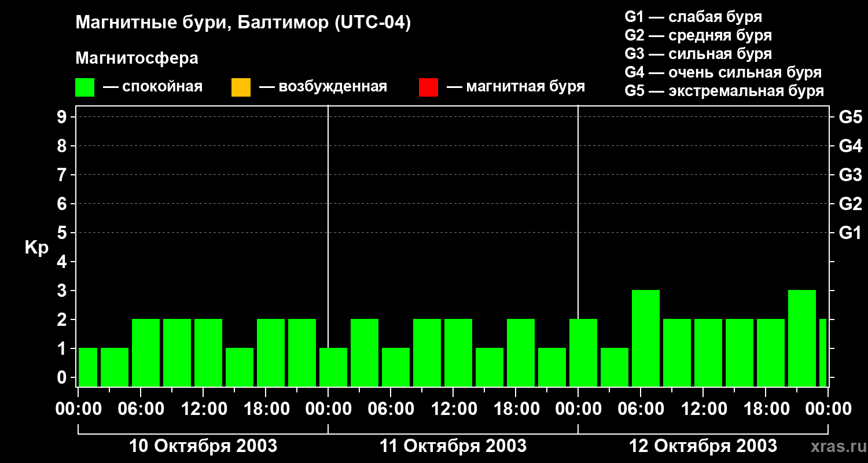Click the green "спокойная" legend swatch
Screen dimensions: 868x463
[85, 87]
